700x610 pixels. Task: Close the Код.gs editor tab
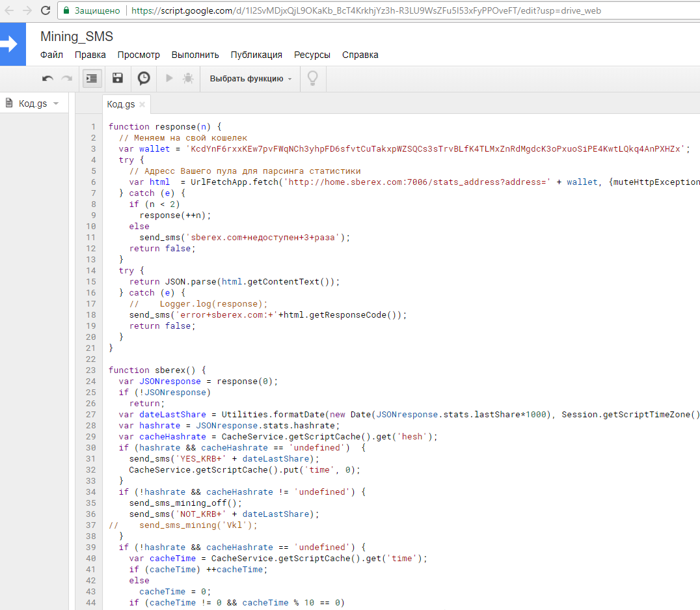click(142, 105)
